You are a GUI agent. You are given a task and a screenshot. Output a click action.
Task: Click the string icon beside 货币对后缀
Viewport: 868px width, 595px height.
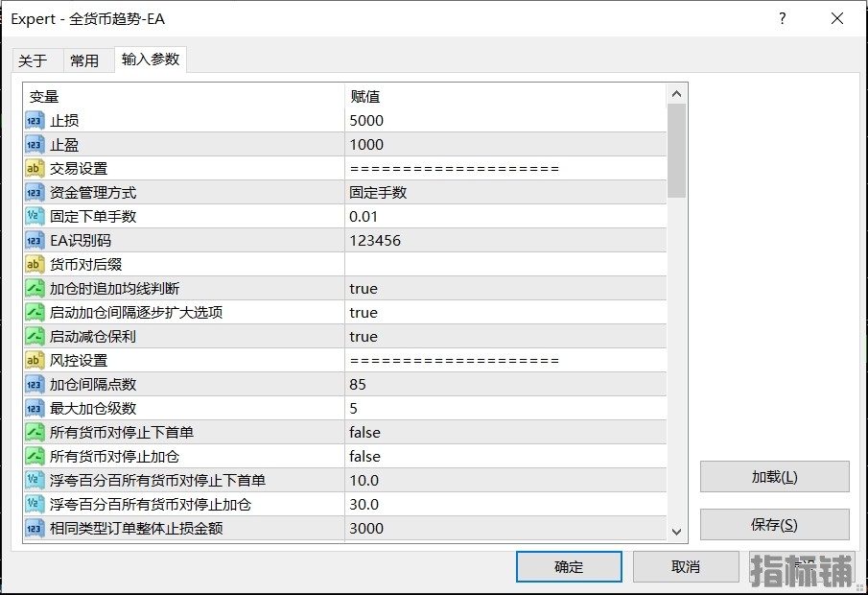34,264
